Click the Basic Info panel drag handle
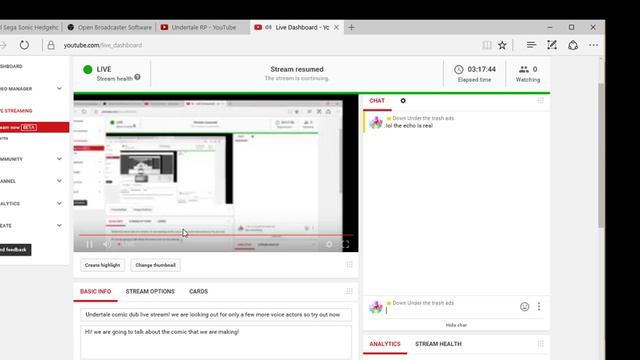Screen dimensions: 640x360 [349, 291]
